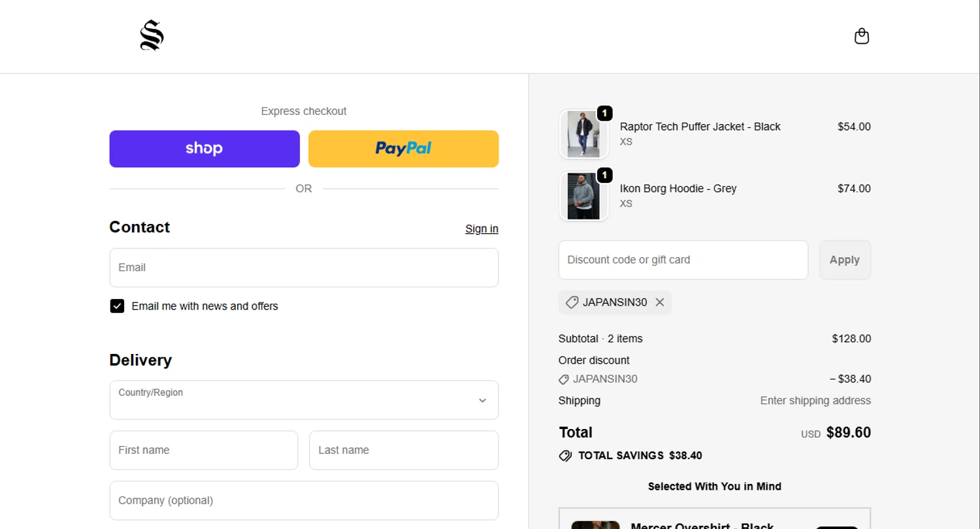Click the Enter shipping address text

815,401
